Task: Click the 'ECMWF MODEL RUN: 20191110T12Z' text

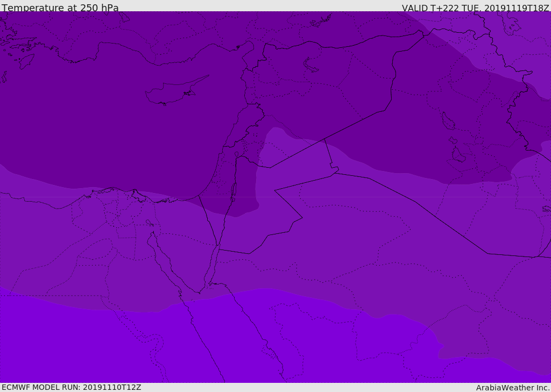Action: pyautogui.click(x=72, y=387)
